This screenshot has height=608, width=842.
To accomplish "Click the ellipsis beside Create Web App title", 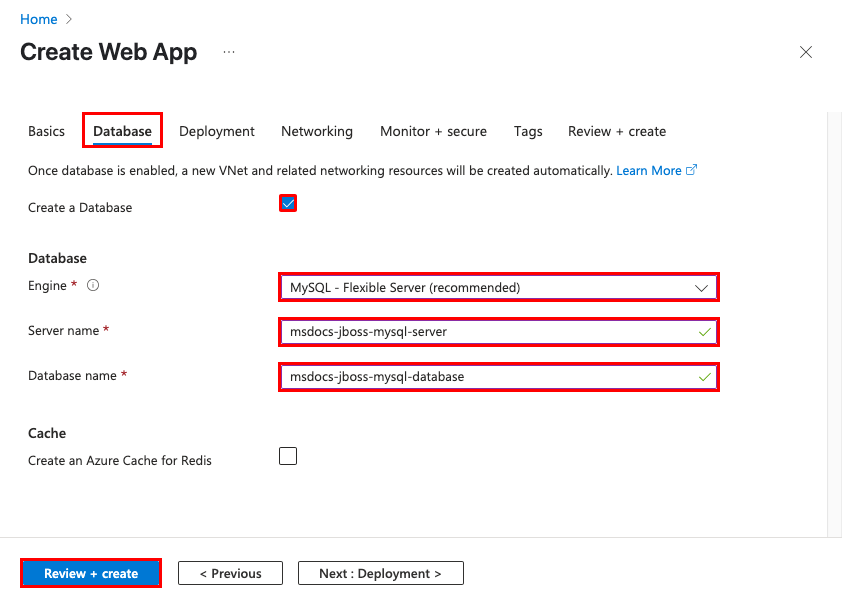I will 228,52.
